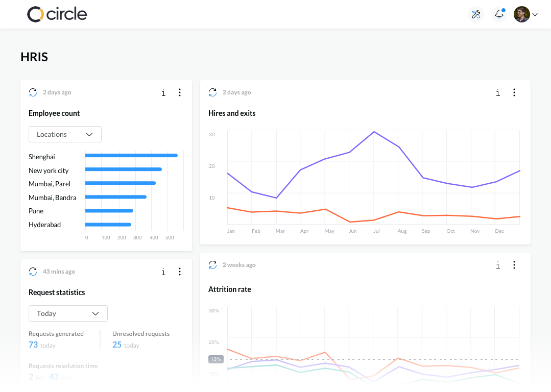Click the 25 unresolved requests value
Screen dimensions: 551x392
pyautogui.click(x=117, y=345)
